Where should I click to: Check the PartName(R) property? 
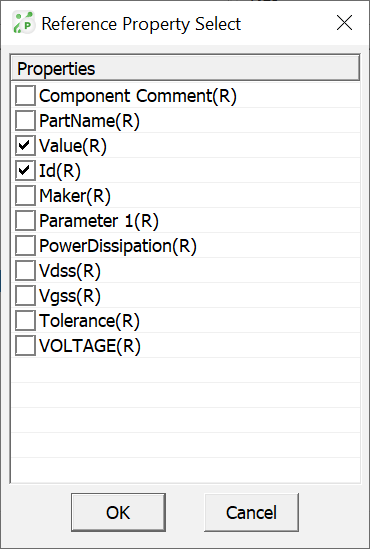coord(25,120)
